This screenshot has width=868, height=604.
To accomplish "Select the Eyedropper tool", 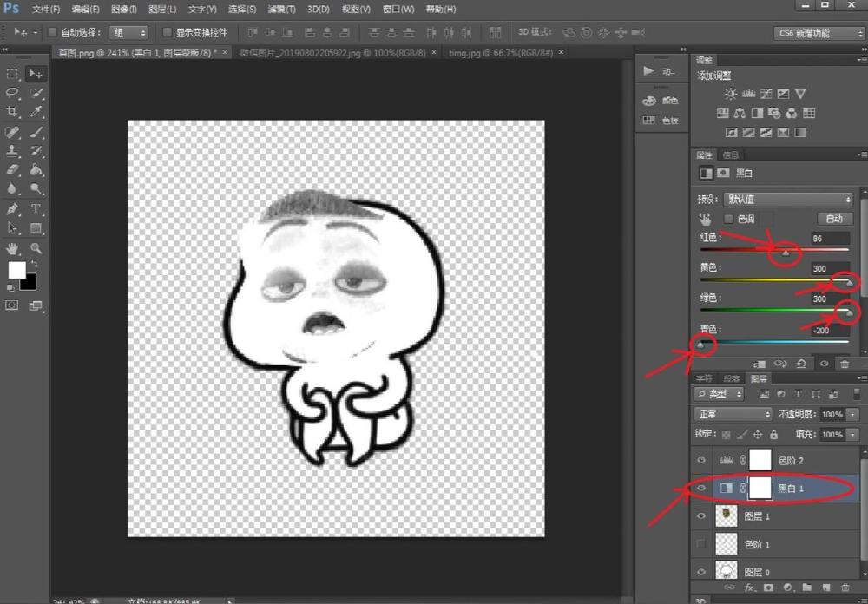I will coord(36,112).
